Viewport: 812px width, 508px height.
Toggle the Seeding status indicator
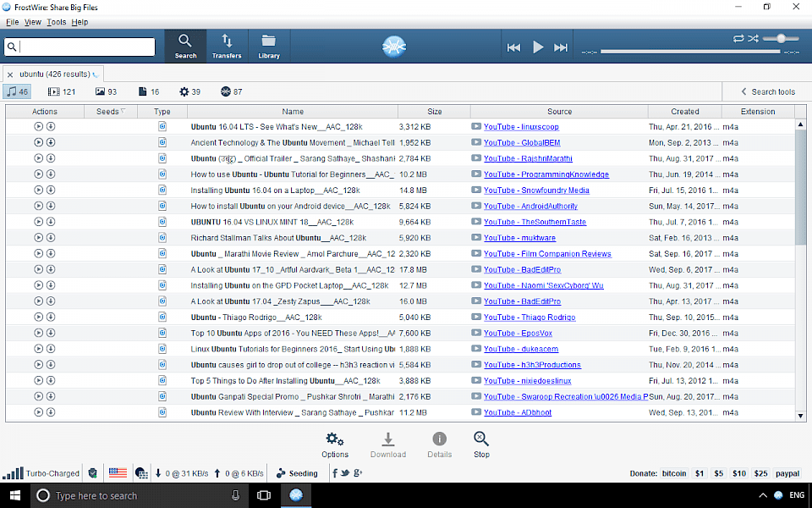(297, 473)
